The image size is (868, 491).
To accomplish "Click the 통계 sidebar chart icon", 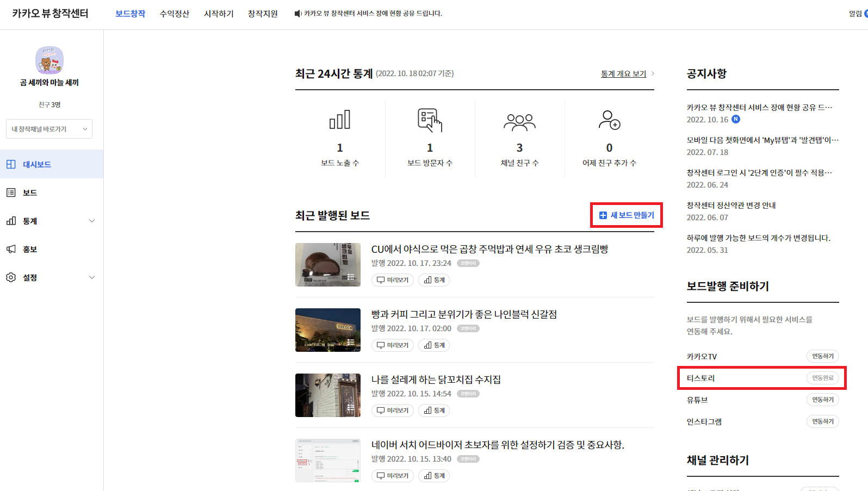I will click(x=11, y=221).
